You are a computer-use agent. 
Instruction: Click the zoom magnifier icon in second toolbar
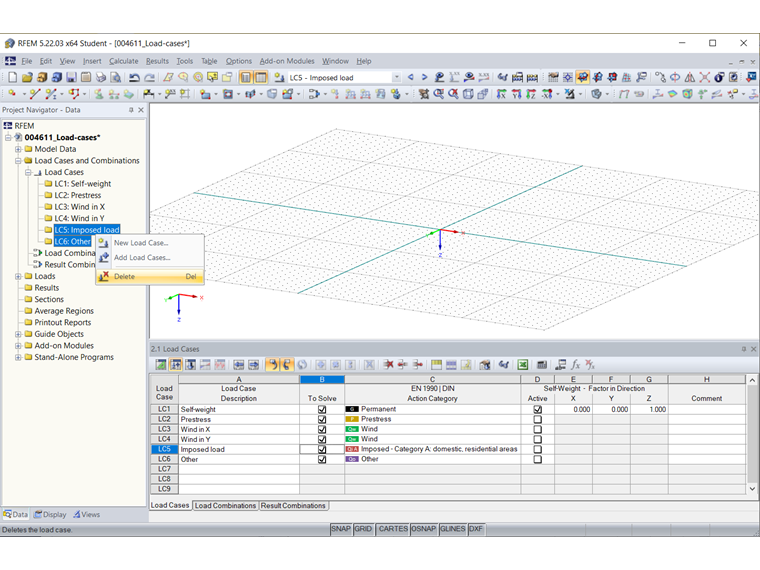pyautogui.click(x=439, y=94)
